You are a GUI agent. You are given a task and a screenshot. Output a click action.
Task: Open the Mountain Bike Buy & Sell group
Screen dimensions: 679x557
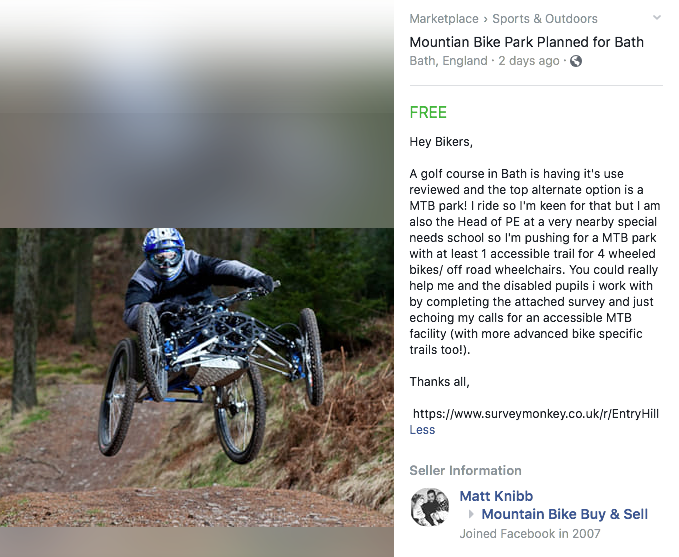pyautogui.click(x=565, y=514)
